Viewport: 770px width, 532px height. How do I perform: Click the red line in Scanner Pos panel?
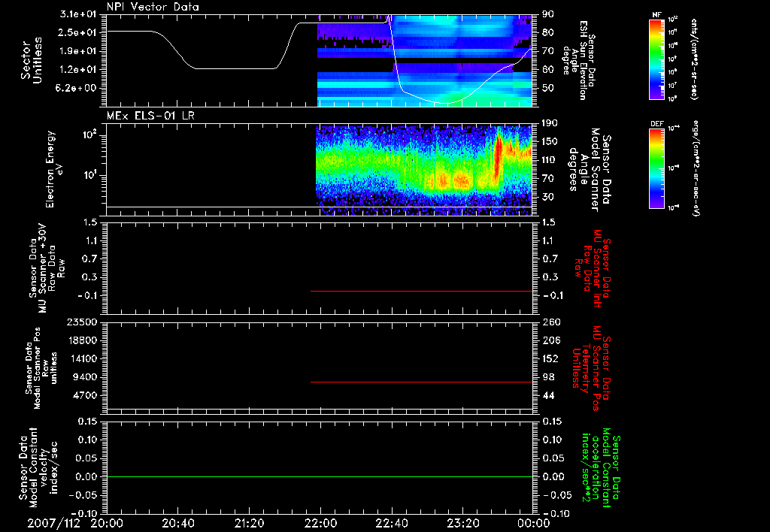pos(421,382)
